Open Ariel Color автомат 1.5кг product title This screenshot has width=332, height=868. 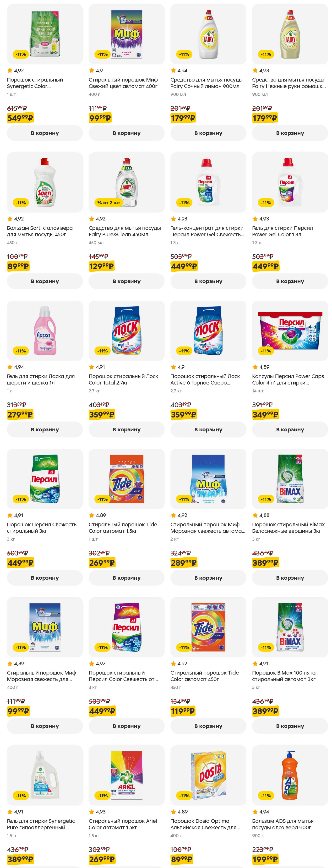(123, 824)
